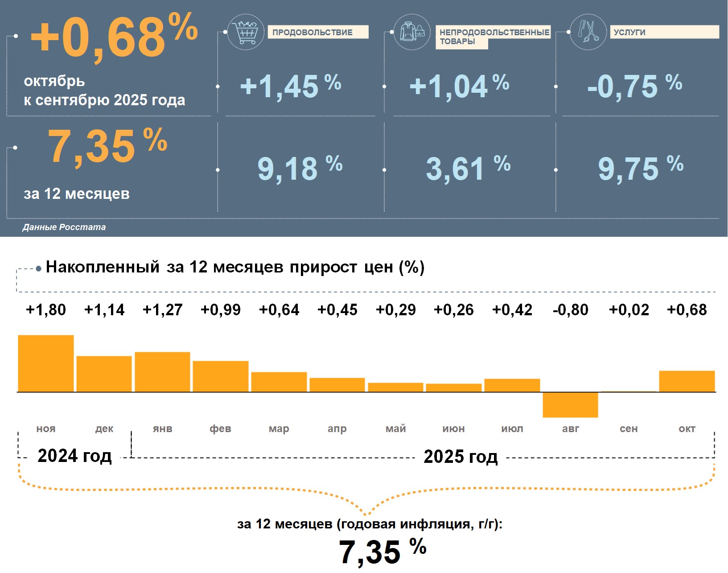Click the янв month axis label

(x=162, y=429)
